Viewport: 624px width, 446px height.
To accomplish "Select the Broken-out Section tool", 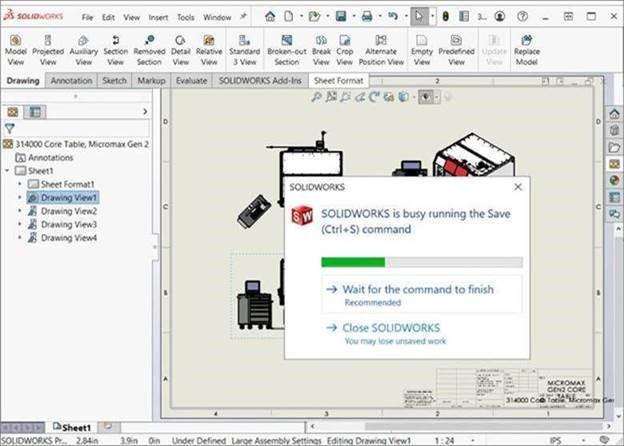I will [x=287, y=50].
